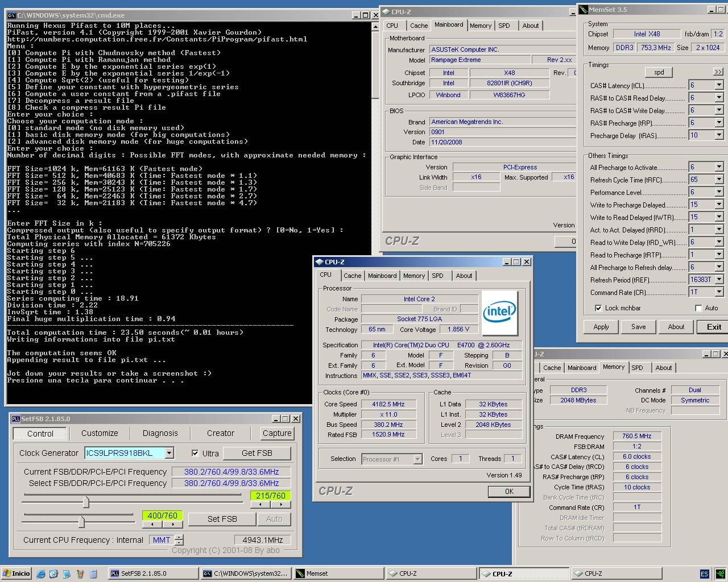
Task: Click the MMT spinner up arrow
Action: pos(179,537)
